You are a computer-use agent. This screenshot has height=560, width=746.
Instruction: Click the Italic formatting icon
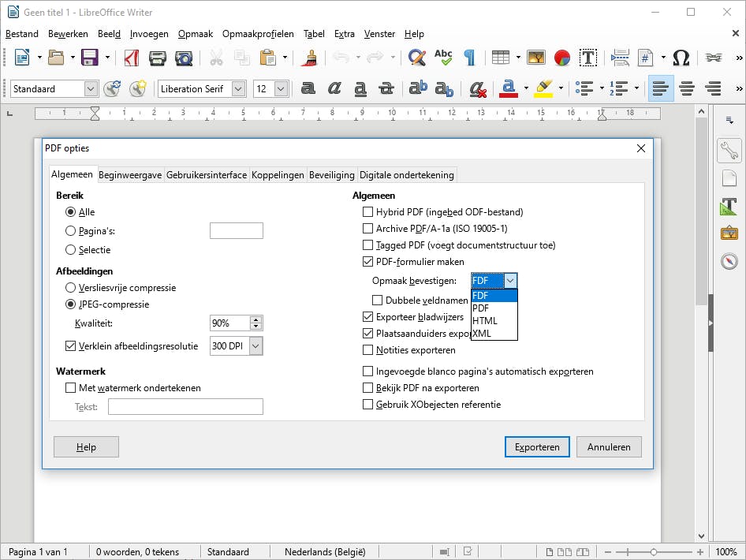[334, 88]
